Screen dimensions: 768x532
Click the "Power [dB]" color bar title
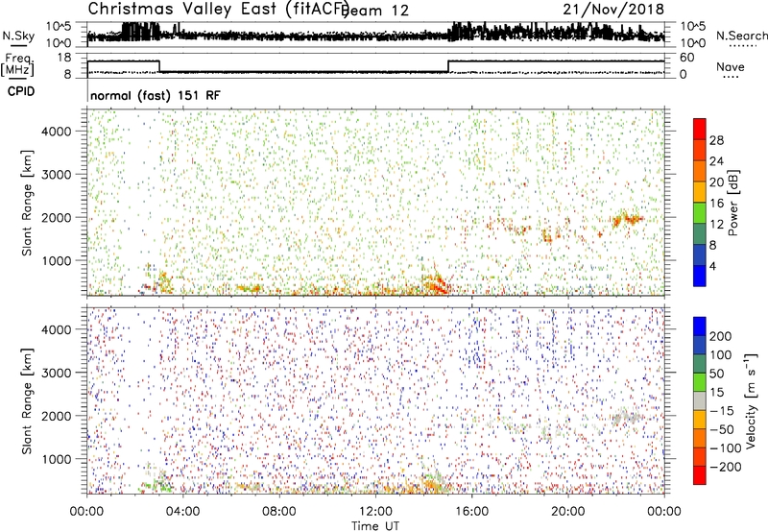733,203
